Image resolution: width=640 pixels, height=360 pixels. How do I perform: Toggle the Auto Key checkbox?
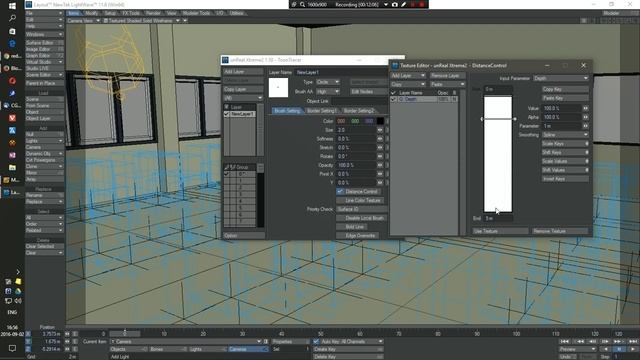tap(316, 342)
